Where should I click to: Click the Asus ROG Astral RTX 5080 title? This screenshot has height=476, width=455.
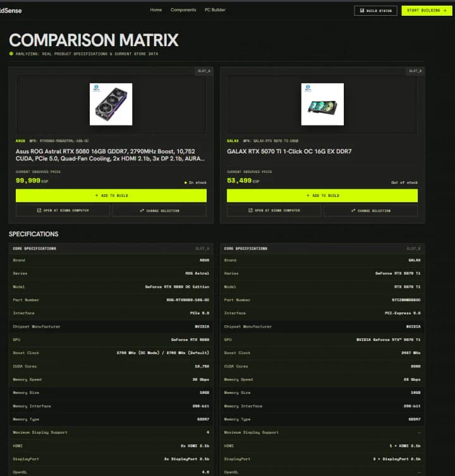coord(110,155)
